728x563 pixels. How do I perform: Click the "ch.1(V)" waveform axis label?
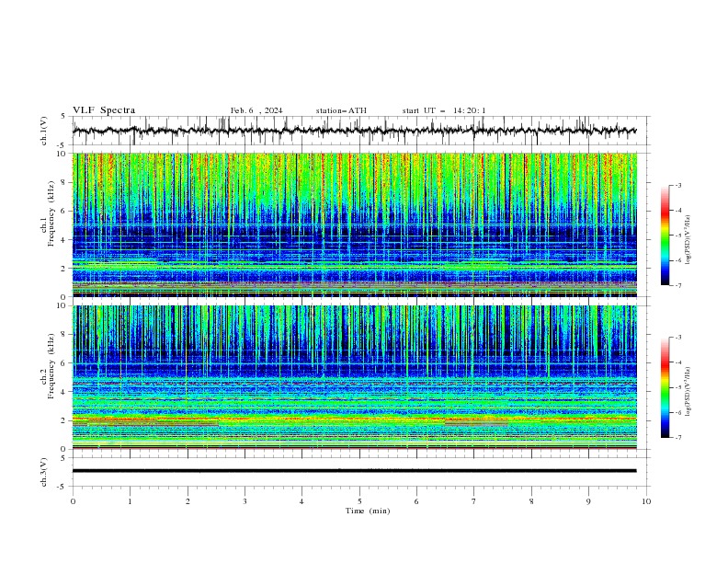(x=44, y=131)
